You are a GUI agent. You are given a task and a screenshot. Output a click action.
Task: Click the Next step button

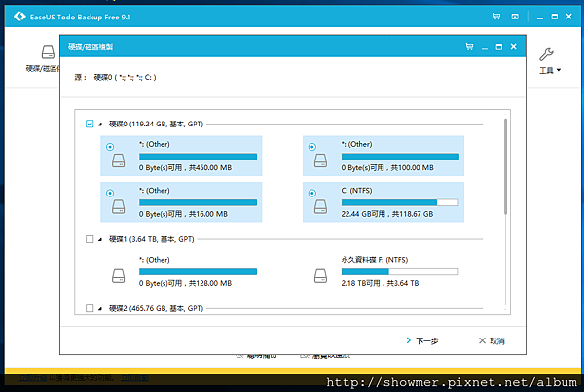(x=422, y=340)
